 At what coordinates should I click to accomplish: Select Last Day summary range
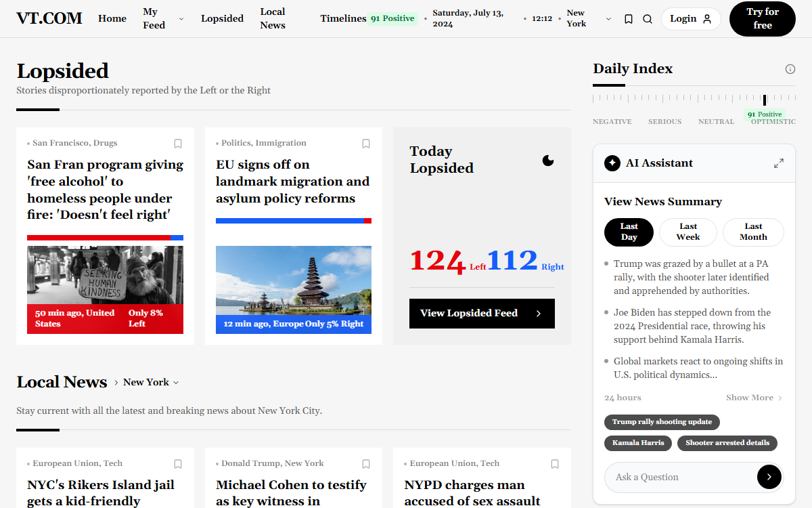click(x=629, y=232)
